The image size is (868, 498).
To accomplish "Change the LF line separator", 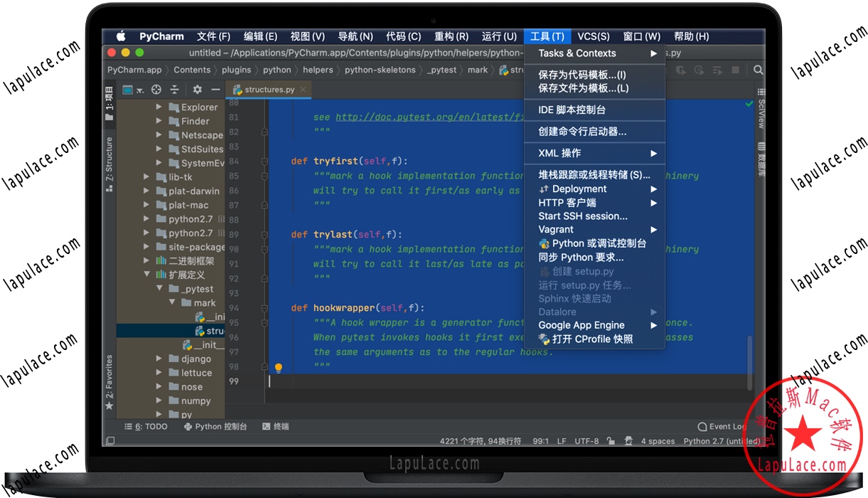I will [562, 441].
